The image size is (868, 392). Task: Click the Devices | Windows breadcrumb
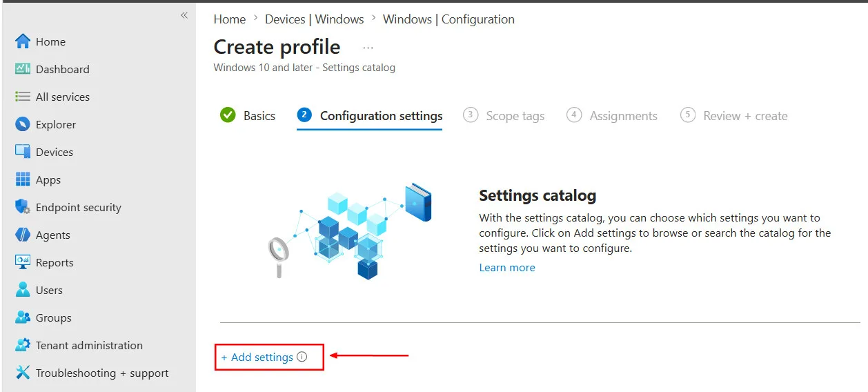click(x=315, y=19)
